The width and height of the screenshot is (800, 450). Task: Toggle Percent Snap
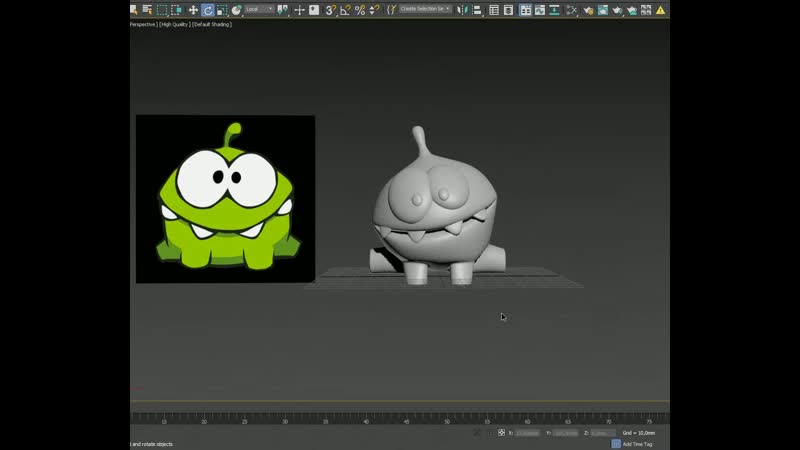359,10
